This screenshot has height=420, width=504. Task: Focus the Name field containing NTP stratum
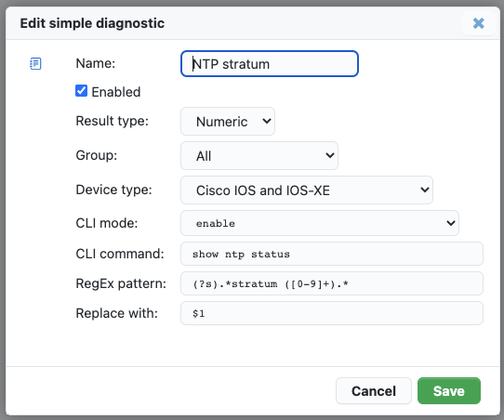[270, 64]
